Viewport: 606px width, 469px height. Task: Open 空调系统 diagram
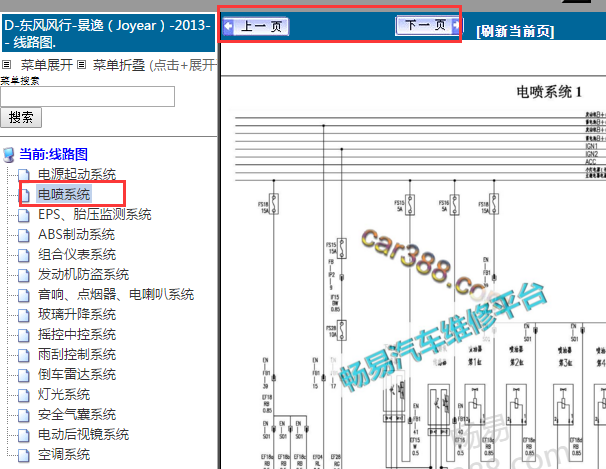[x=64, y=454]
